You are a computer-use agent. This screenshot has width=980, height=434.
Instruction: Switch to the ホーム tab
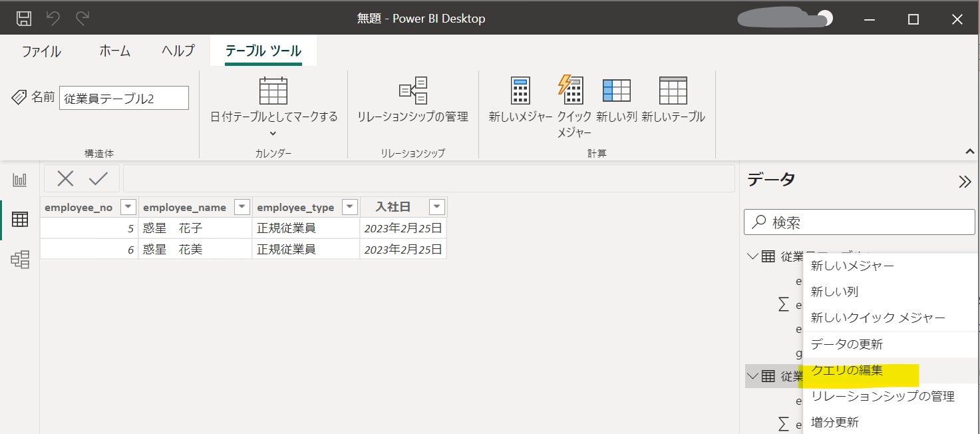114,51
